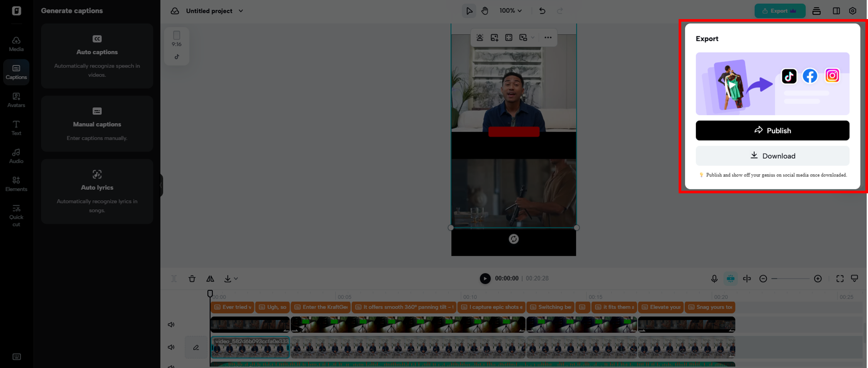Viewport: 868px width, 368px height.
Task: Click the rotate handle below the video
Action: coord(514,239)
